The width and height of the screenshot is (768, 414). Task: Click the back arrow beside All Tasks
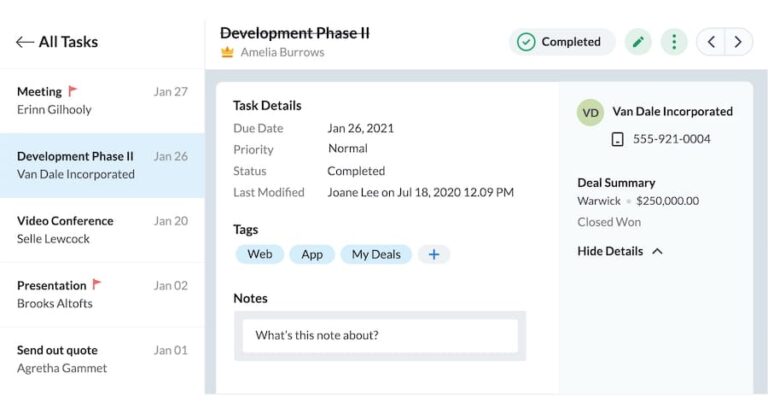24,42
